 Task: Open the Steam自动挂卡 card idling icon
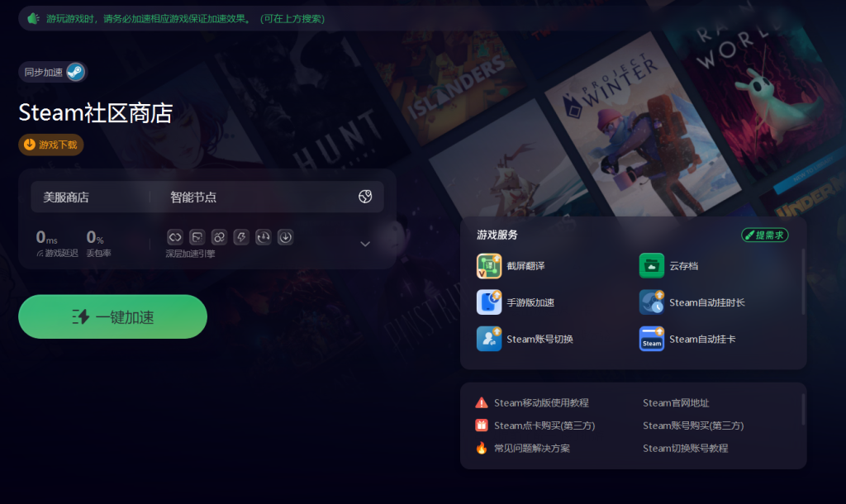click(x=652, y=339)
